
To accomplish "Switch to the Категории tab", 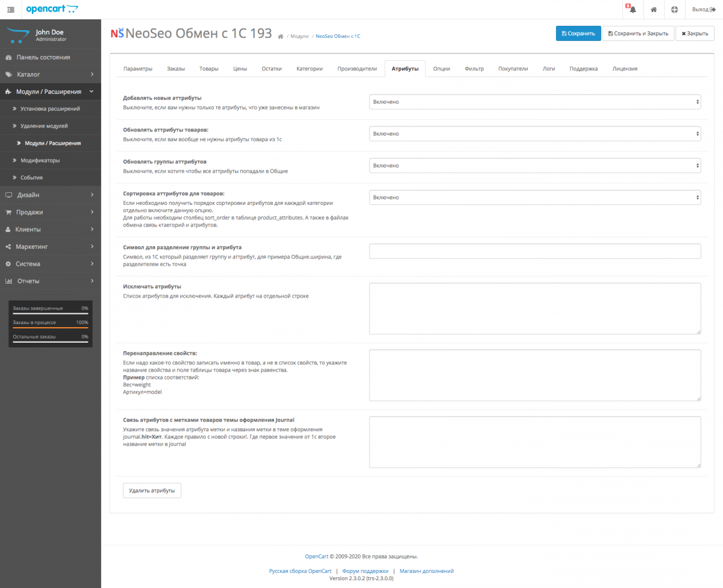I will tap(310, 69).
